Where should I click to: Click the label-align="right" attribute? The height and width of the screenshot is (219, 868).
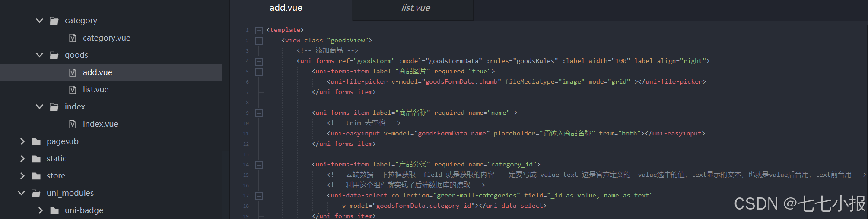point(670,61)
